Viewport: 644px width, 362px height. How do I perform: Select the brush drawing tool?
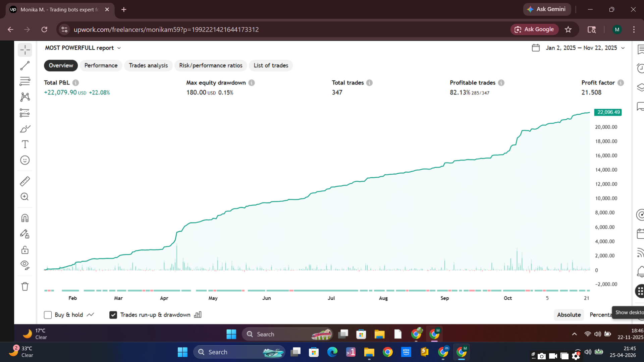[x=25, y=129]
